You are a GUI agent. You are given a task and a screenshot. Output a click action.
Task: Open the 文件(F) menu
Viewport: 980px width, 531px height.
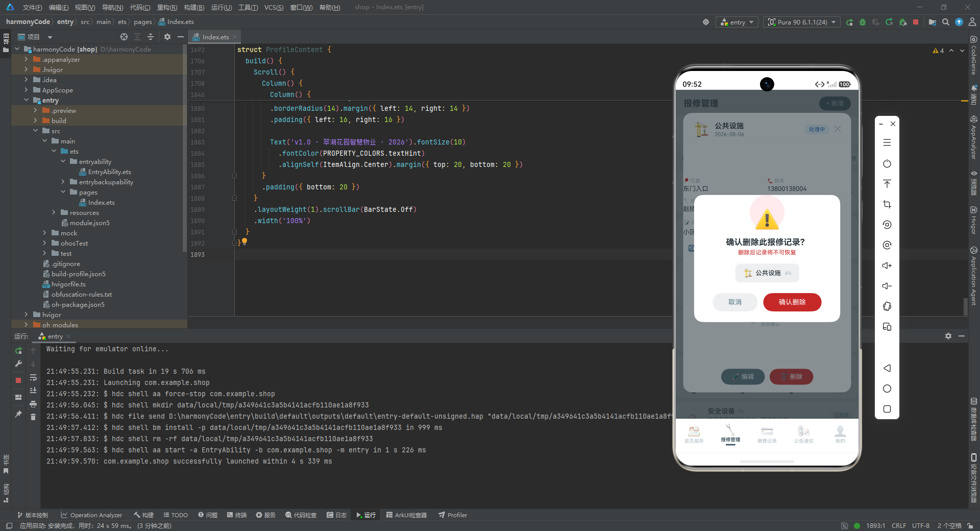pos(32,7)
